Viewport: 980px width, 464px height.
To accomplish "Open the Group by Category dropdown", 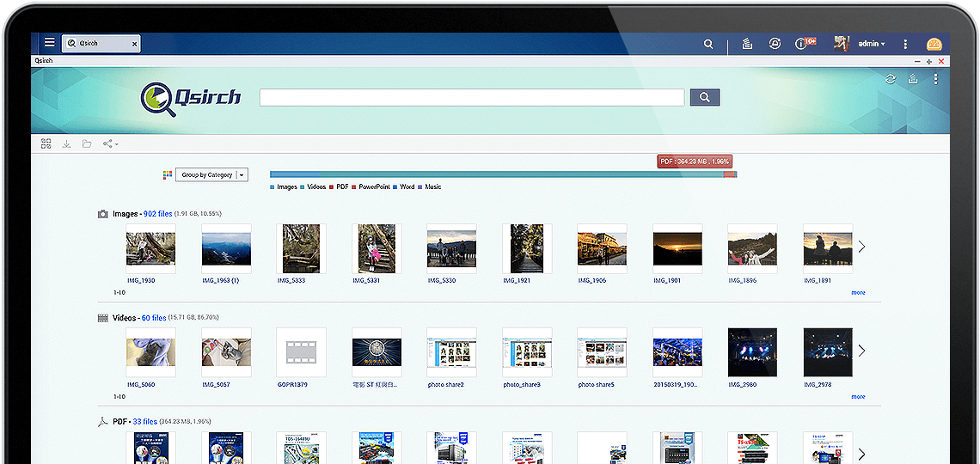I will tap(211, 174).
